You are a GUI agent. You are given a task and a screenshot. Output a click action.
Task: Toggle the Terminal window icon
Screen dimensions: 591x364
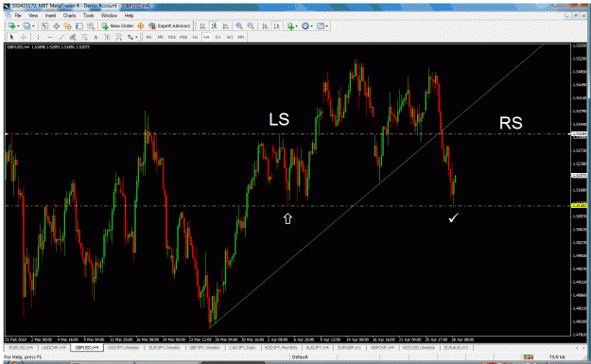tap(79, 26)
